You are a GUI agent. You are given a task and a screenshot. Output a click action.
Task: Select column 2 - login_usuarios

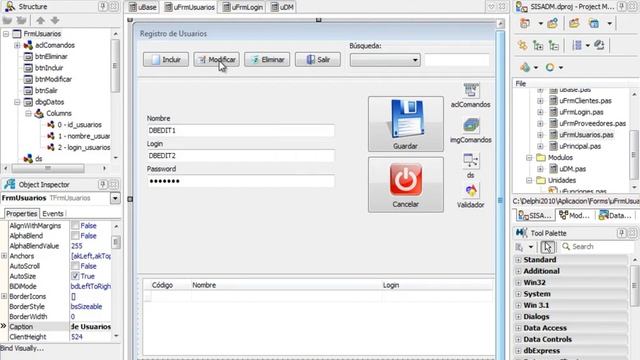(84, 147)
